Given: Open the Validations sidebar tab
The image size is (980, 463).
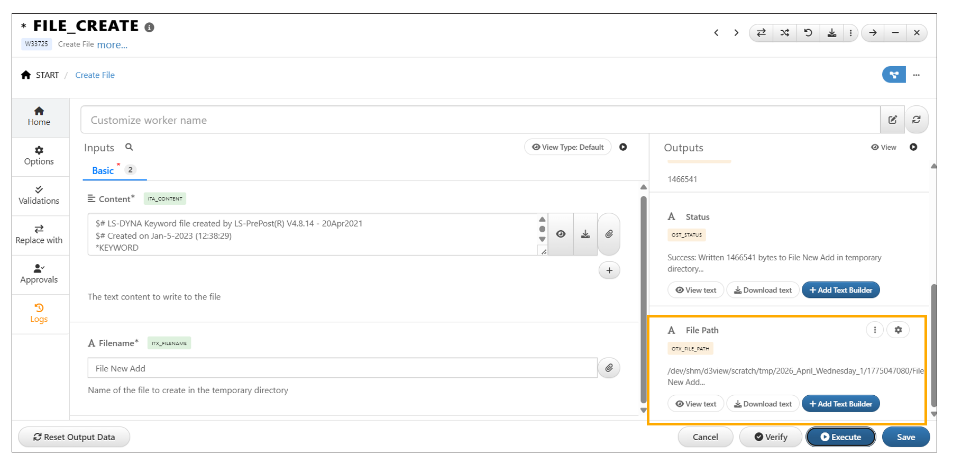Looking at the screenshot, I should (39, 195).
